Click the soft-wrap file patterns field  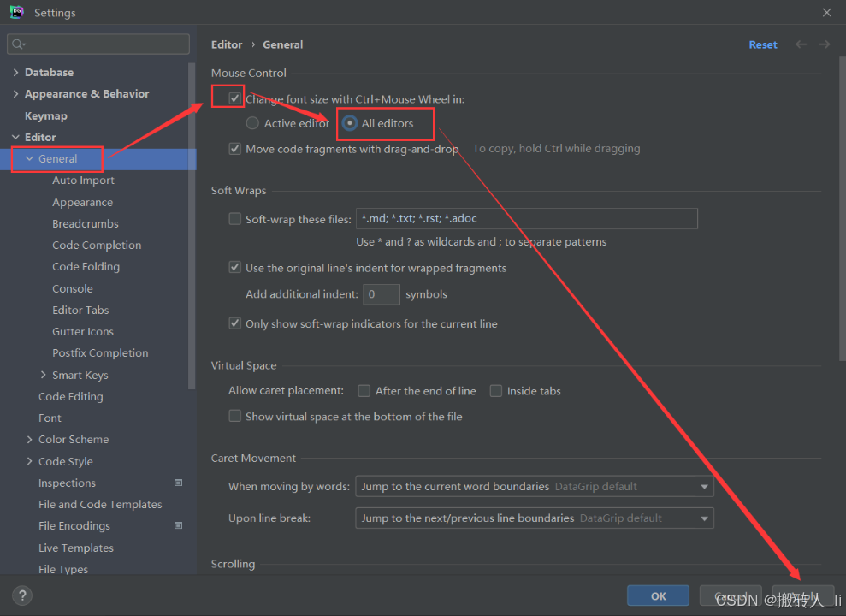527,218
